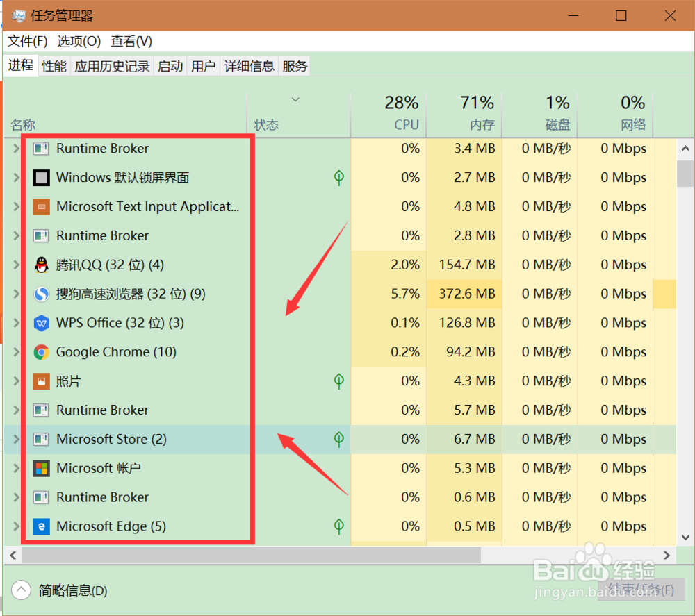Sort processes by the 磁盘 column
Image resolution: width=695 pixels, height=616 pixels.
pos(540,114)
